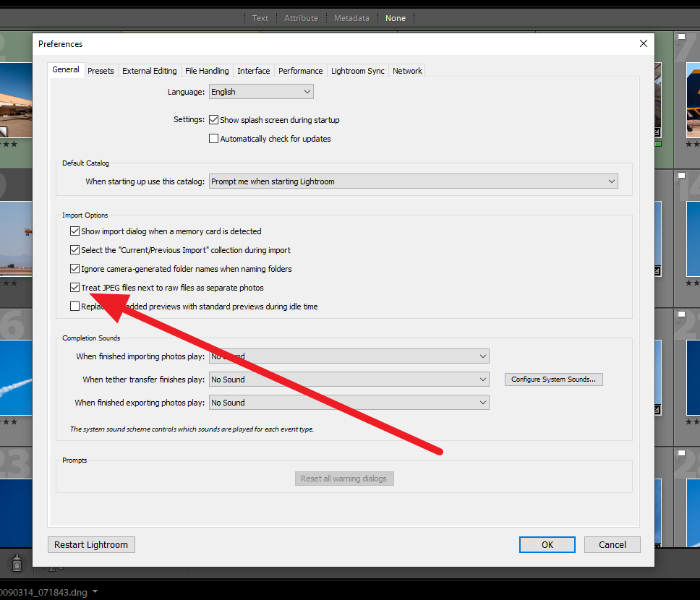Uncheck Show import dialog when memory card detected
This screenshot has height=600, width=700.
point(74,231)
